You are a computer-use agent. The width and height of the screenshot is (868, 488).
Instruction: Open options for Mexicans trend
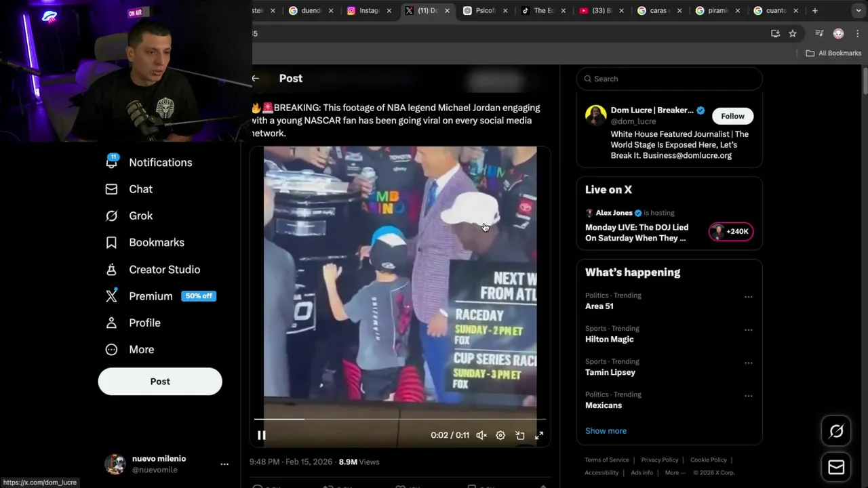(749, 396)
